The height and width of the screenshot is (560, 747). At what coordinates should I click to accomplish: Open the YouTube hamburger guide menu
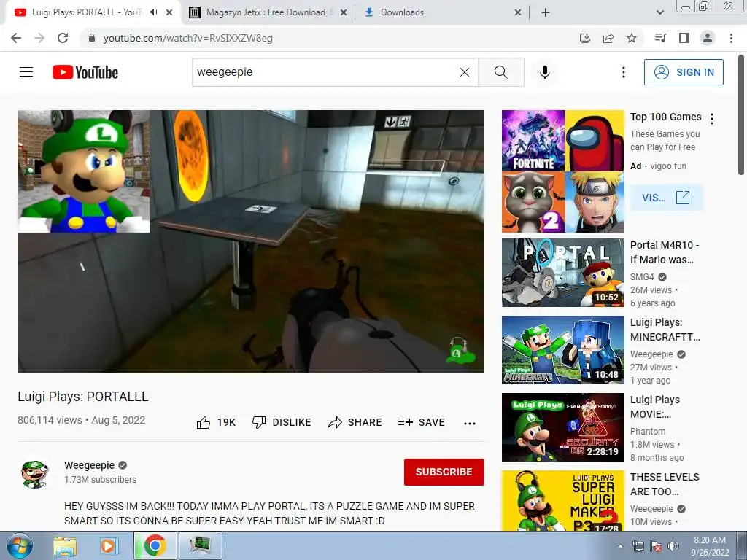[26, 72]
